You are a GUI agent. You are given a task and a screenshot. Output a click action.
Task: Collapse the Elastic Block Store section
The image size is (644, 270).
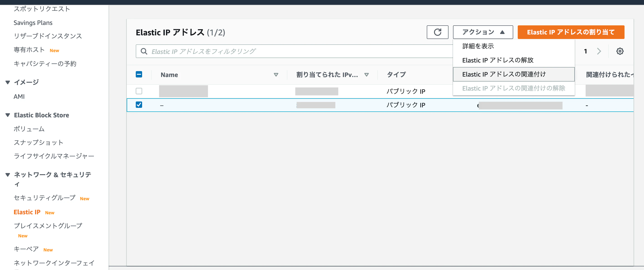tap(7, 115)
